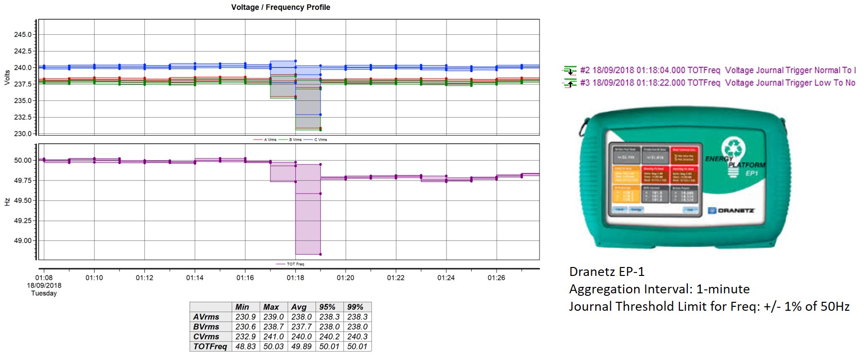Click the CVrms 95% value 240.2
The height and width of the screenshot is (355, 868).
(x=329, y=337)
